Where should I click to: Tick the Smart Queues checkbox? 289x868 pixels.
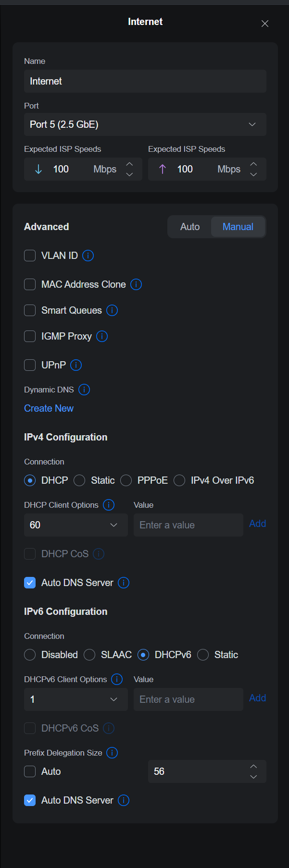30,310
